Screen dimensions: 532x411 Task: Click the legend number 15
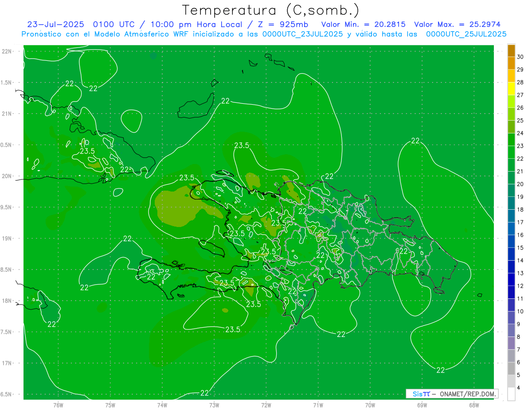(521, 247)
